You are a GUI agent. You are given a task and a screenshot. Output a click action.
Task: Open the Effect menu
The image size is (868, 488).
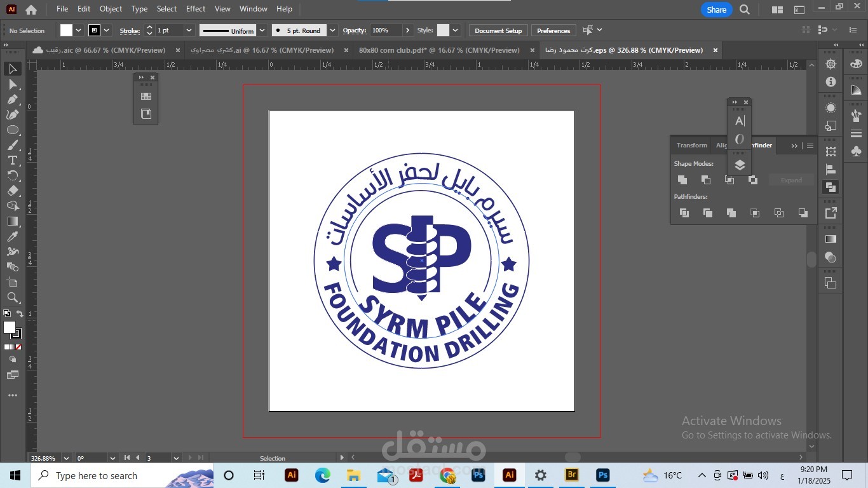click(196, 9)
